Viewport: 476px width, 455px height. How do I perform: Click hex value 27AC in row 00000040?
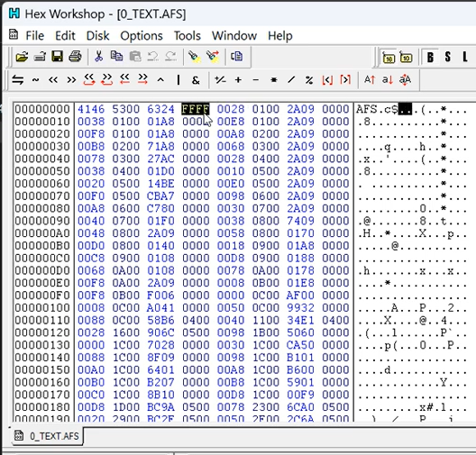[160, 159]
